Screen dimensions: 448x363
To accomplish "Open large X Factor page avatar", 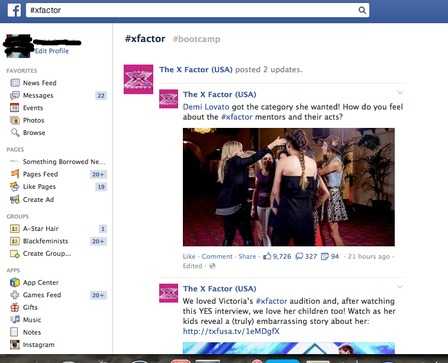I will pos(138,79).
